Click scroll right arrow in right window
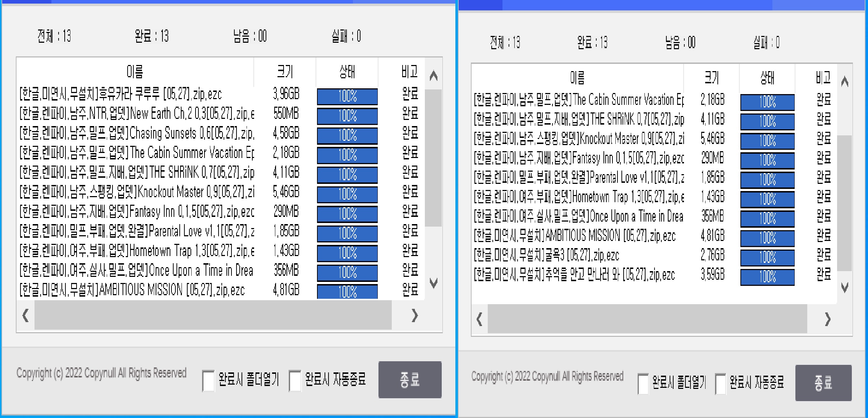868x418 pixels. pyautogui.click(x=827, y=319)
